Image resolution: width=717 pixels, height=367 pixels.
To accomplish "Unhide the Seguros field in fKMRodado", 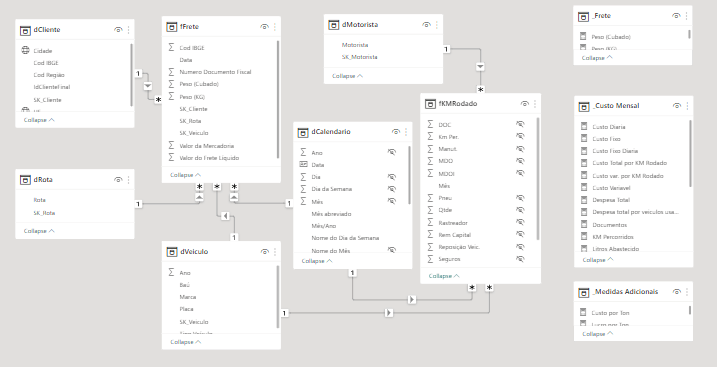I will coord(520,259).
